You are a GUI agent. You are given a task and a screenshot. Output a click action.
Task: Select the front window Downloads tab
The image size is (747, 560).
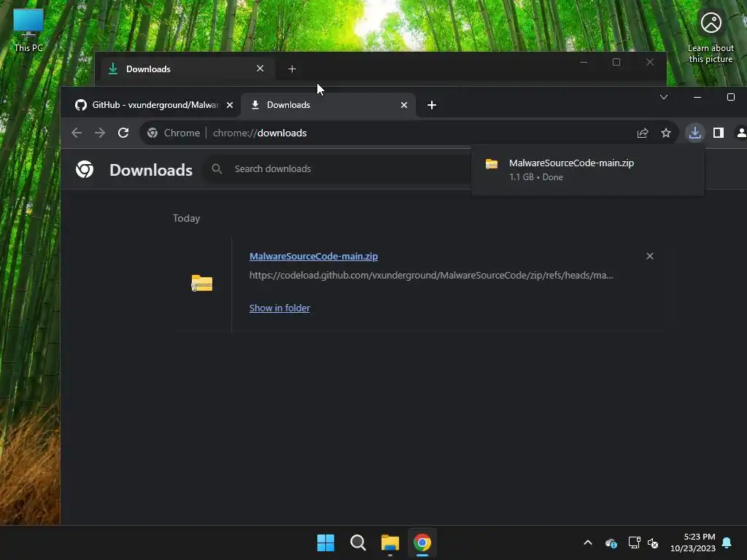coord(328,105)
